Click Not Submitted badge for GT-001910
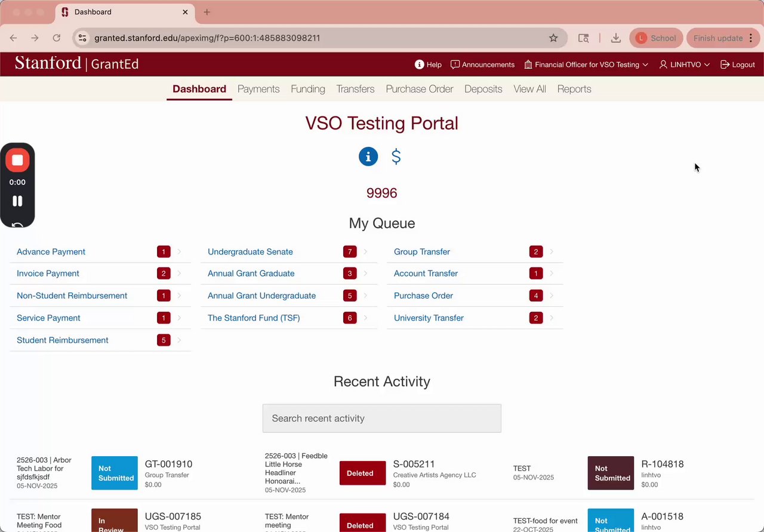This screenshot has width=764, height=532. [x=115, y=473]
